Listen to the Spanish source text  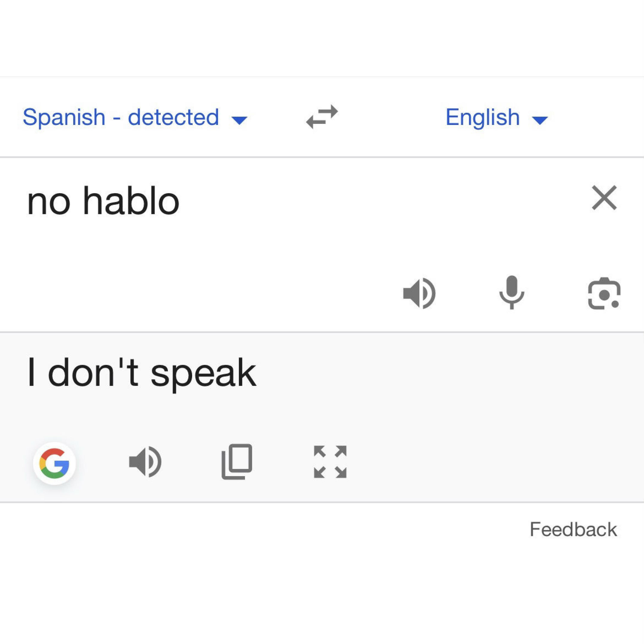pyautogui.click(x=419, y=293)
